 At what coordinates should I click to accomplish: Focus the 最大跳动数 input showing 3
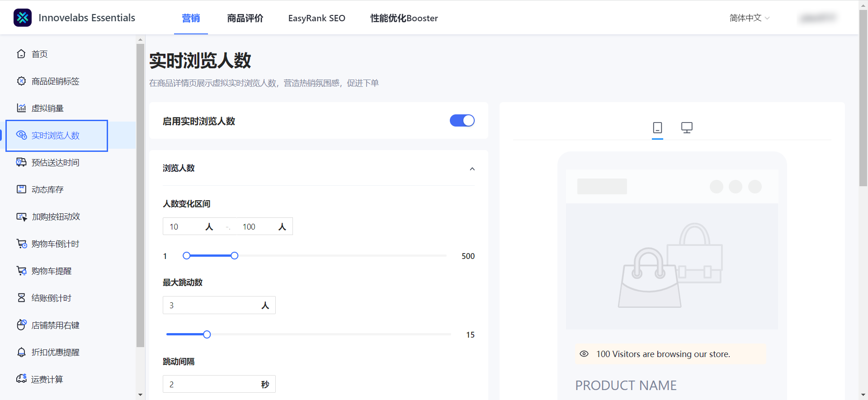tap(219, 305)
